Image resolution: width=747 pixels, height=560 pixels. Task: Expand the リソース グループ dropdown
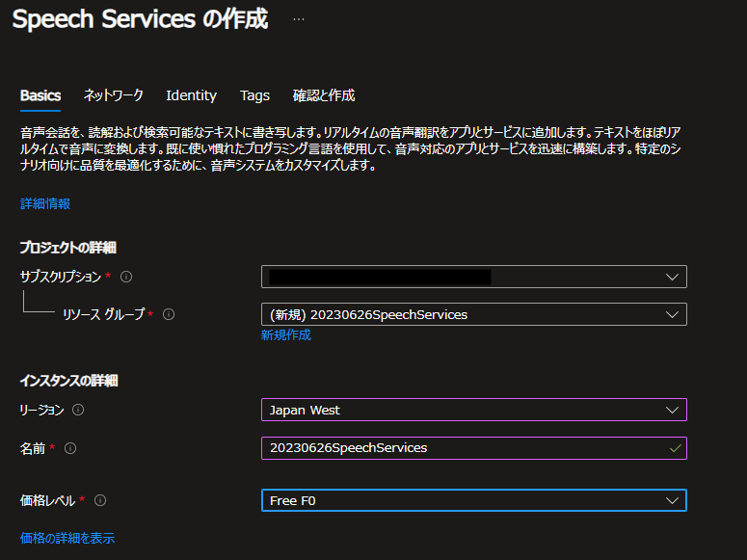[x=474, y=314]
